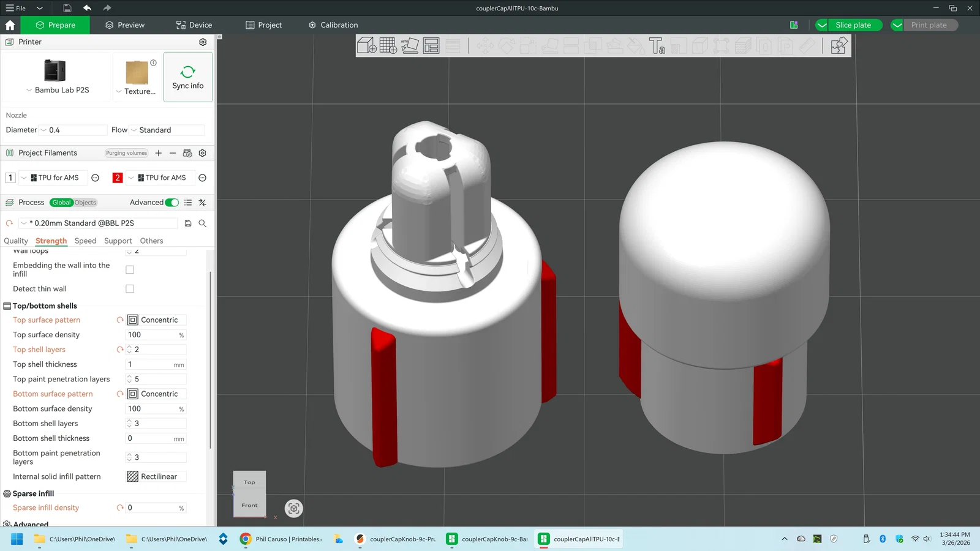The width and height of the screenshot is (980, 551).
Task: Click the Add plate grid icon
Action: (x=388, y=46)
